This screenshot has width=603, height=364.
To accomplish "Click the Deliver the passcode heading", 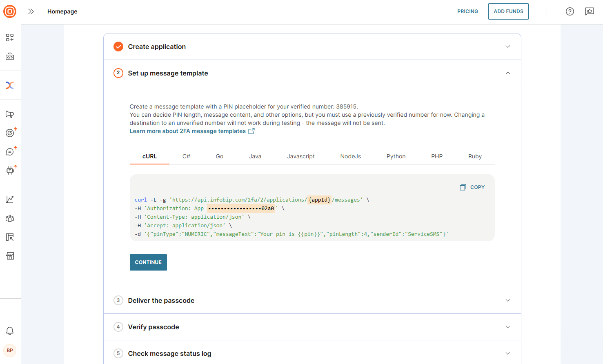I will [161, 300].
